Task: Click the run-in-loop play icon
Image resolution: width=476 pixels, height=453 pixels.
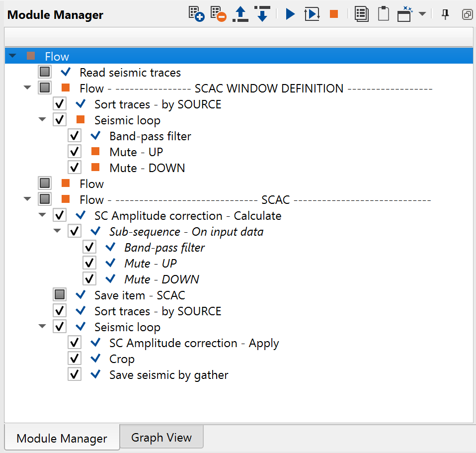Action: pyautogui.click(x=312, y=14)
